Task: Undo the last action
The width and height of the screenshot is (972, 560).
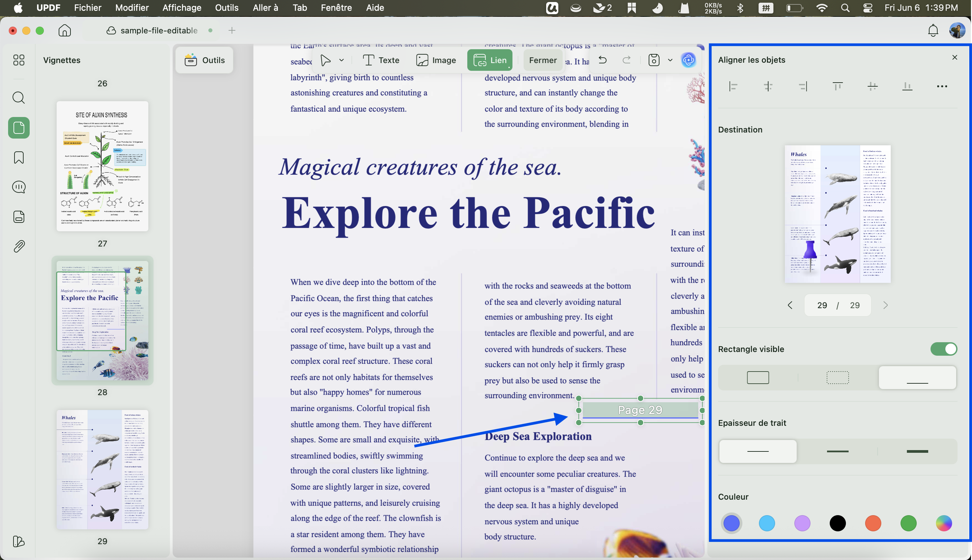Action: pos(602,60)
